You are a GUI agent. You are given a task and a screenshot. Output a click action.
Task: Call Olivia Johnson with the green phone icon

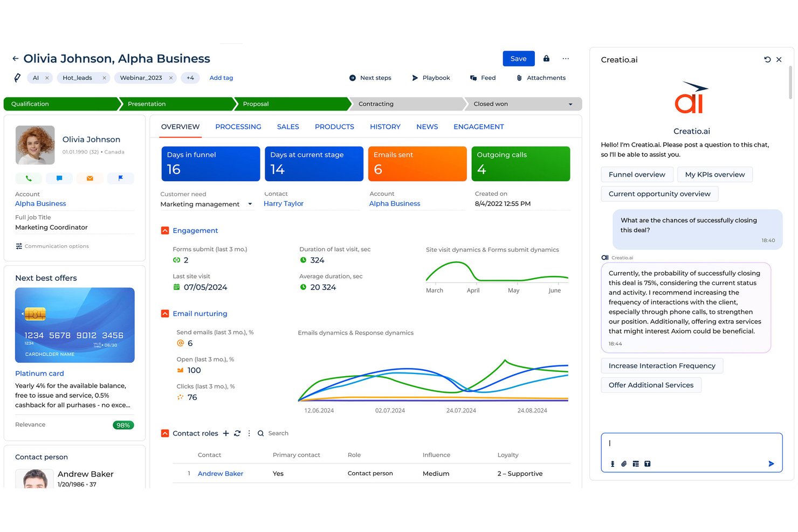coord(29,178)
